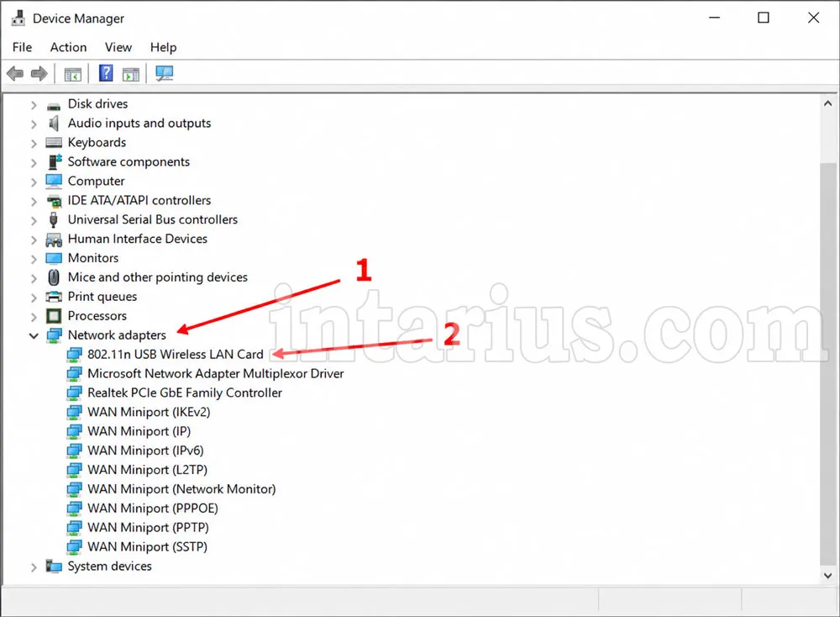Image resolution: width=840 pixels, height=617 pixels.
Task: Click the scrollbar up arrow
Action: tap(828, 103)
